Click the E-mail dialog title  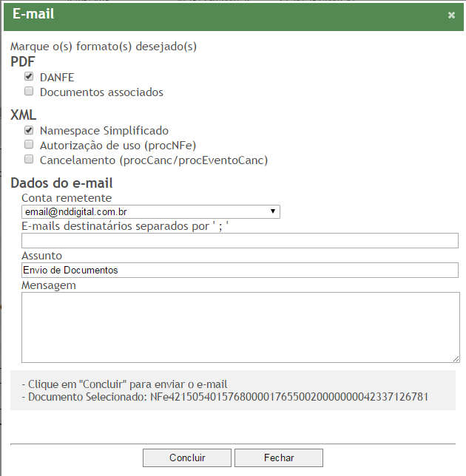33,14
